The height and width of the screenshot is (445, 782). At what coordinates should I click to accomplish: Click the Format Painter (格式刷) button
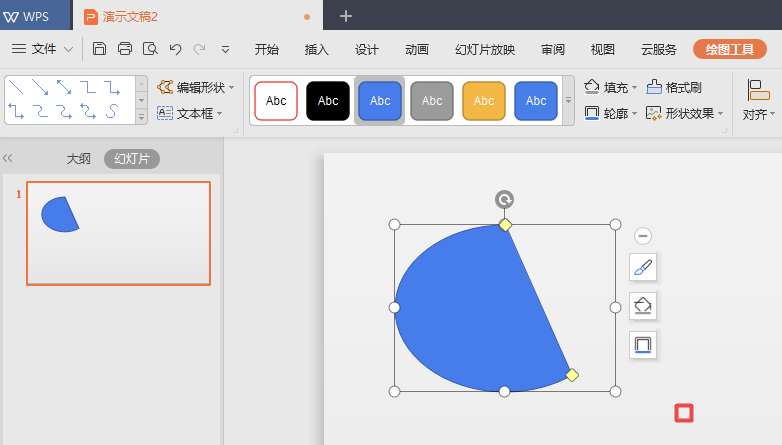click(x=674, y=88)
